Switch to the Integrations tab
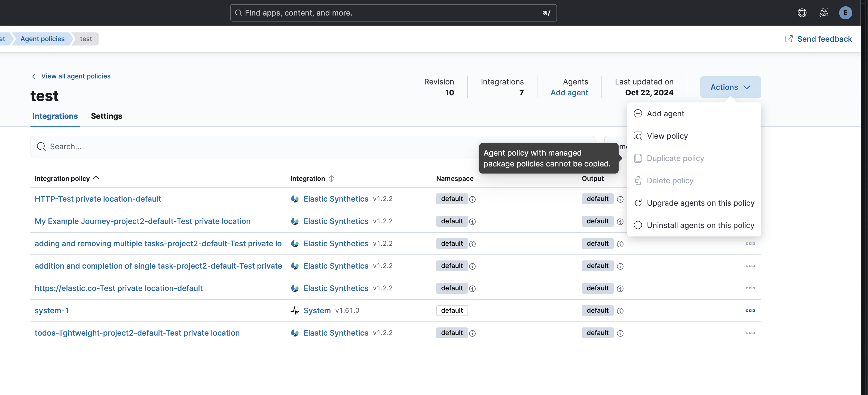This screenshot has width=868, height=395. pyautogui.click(x=55, y=116)
